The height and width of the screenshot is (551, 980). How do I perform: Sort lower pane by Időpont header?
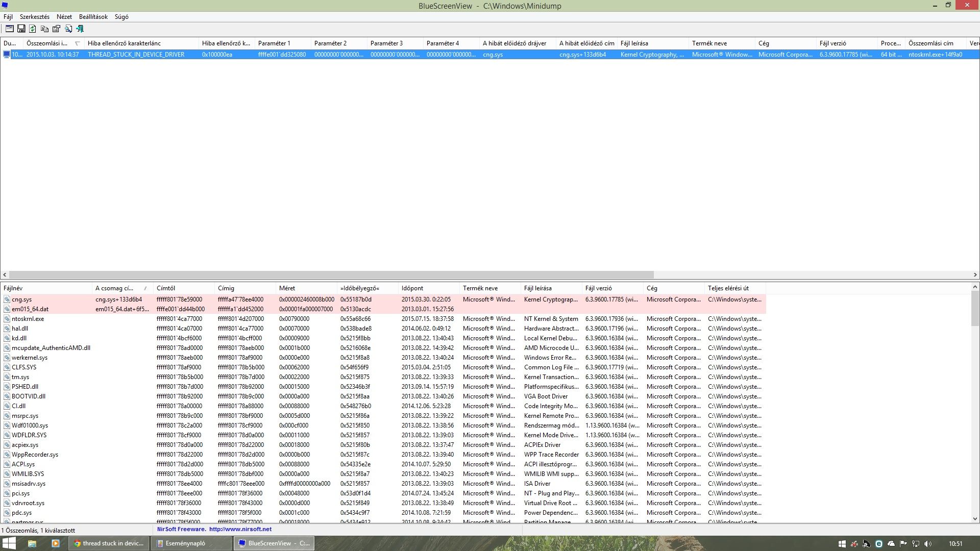(429, 288)
